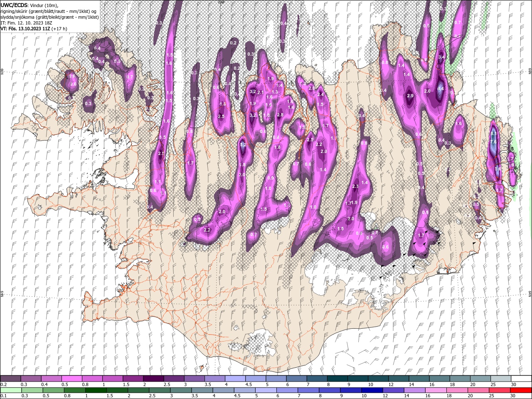The image size is (532, 399).
Task: Click the valid time 'VT: Fös. 13.10.2023 11Z (+17 h)'
Action: pyautogui.click(x=34, y=29)
